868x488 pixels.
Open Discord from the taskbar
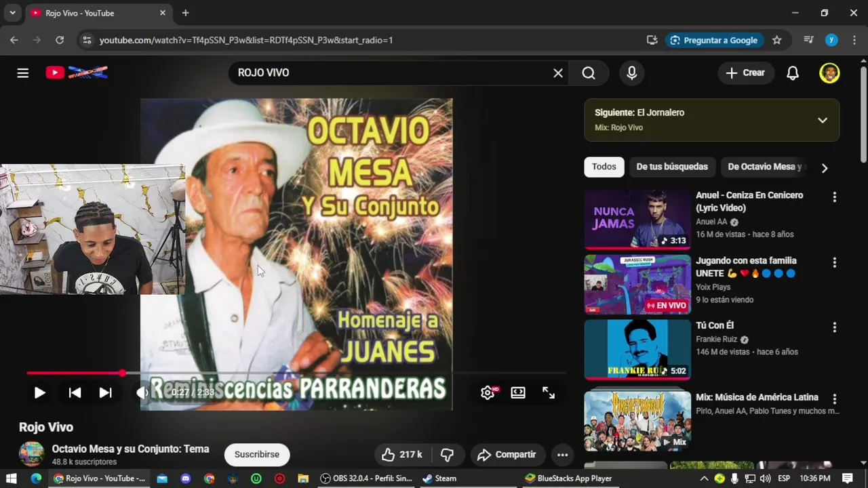(x=186, y=479)
